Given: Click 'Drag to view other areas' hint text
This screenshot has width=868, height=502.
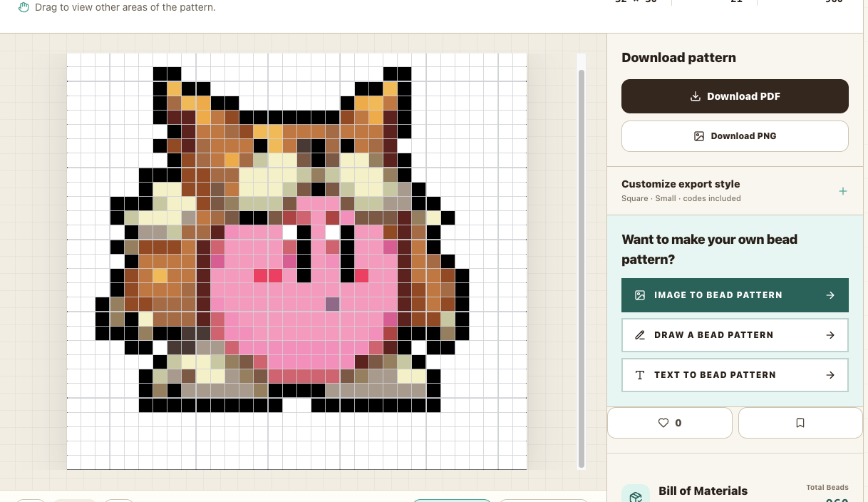Looking at the screenshot, I should [x=125, y=7].
